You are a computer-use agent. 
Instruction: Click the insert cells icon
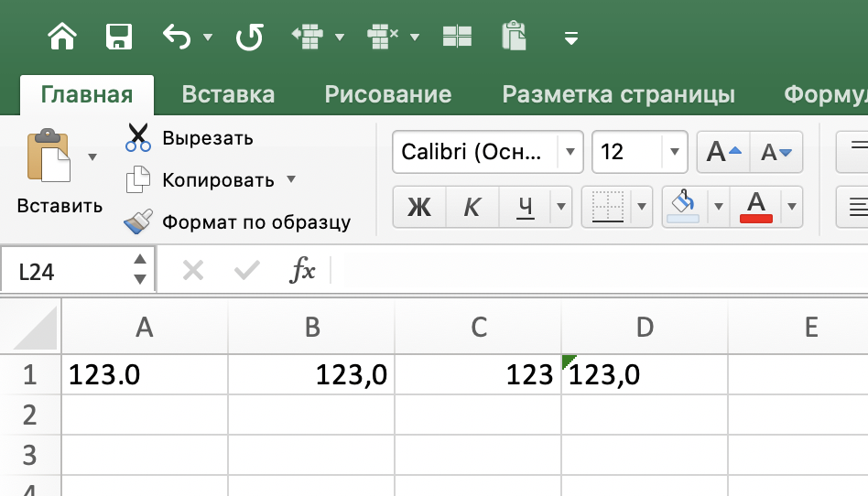(x=308, y=37)
